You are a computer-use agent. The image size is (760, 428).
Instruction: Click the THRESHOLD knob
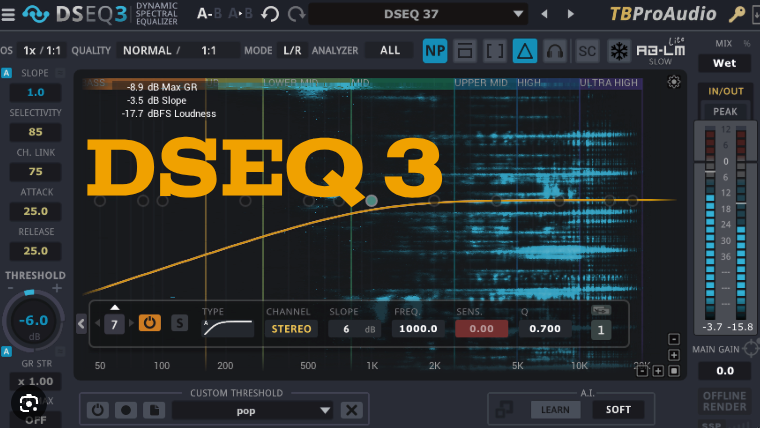(33, 321)
